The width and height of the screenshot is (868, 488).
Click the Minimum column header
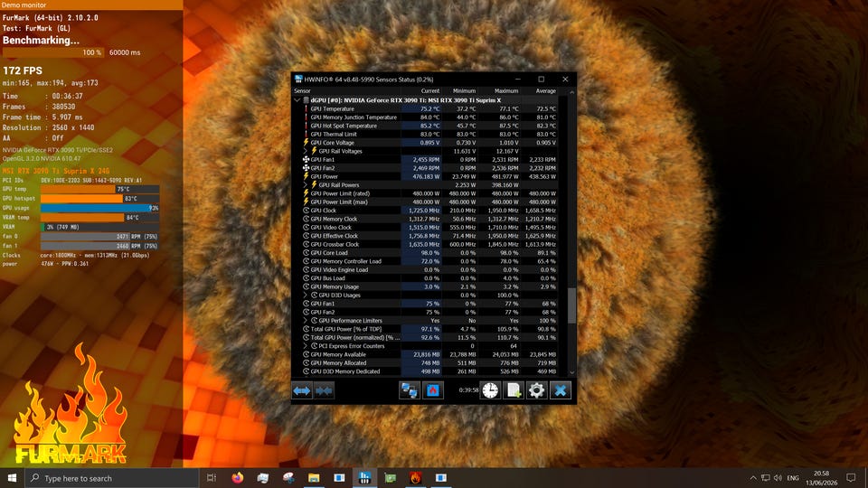coord(459,90)
